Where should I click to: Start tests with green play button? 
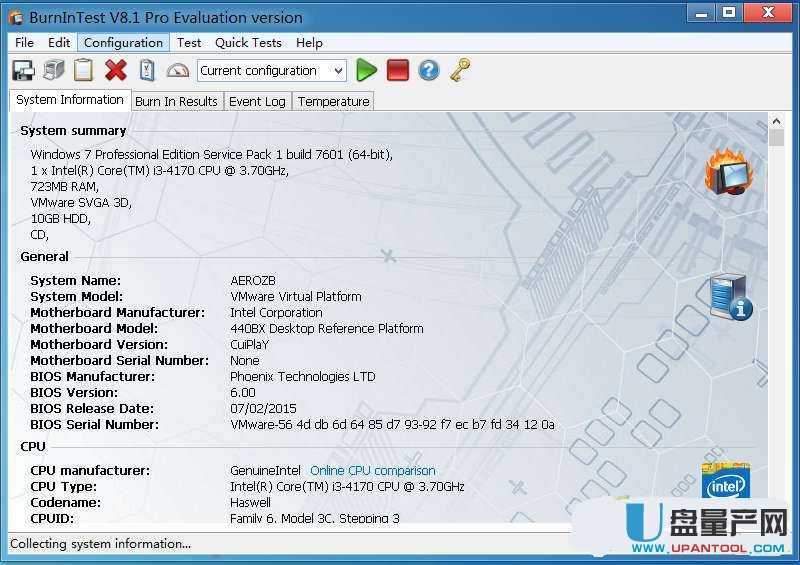coord(367,70)
